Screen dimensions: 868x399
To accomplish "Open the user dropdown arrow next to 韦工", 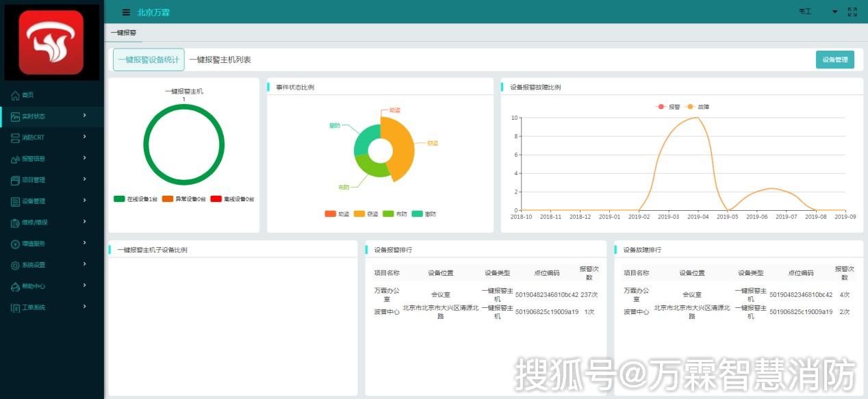I will tap(834, 12).
